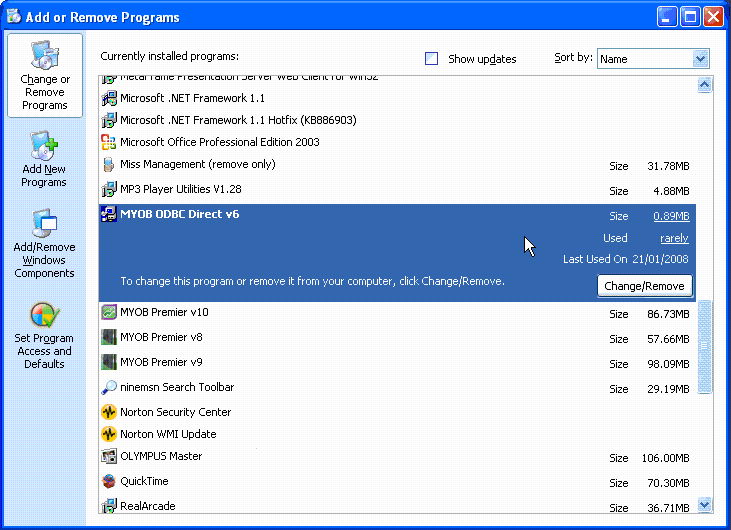The width and height of the screenshot is (731, 530).
Task: Click the ninemsn Search Toolbar magnifier icon
Action: click(109, 387)
